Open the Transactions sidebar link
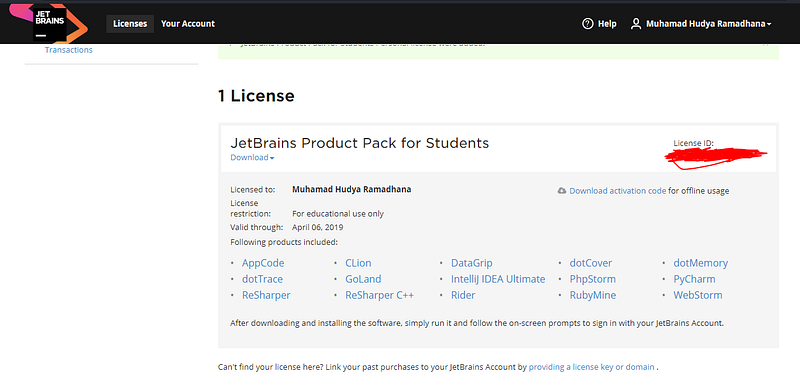 tap(69, 50)
